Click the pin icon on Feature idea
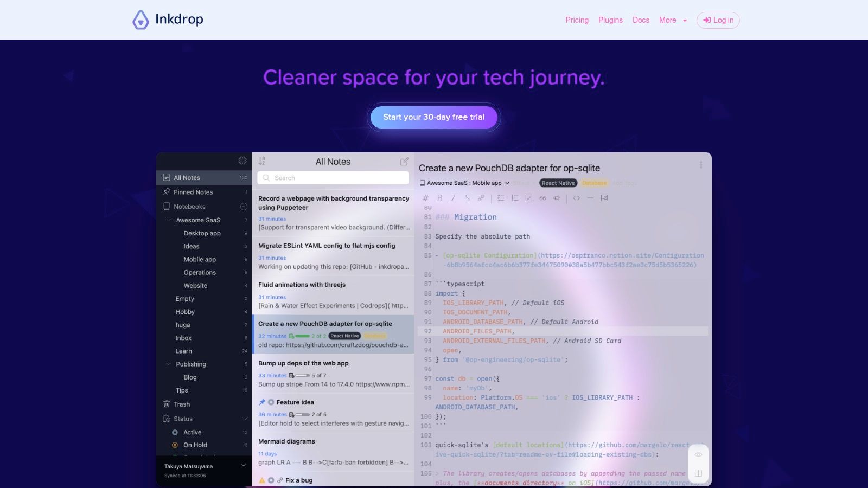The height and width of the screenshot is (488, 868). (x=262, y=402)
